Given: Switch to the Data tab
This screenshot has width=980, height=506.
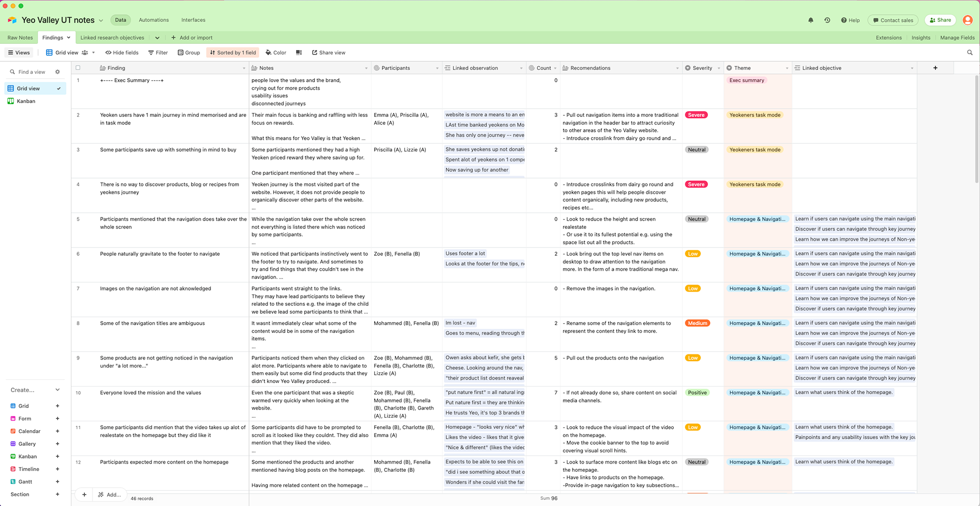Looking at the screenshot, I should coord(120,20).
